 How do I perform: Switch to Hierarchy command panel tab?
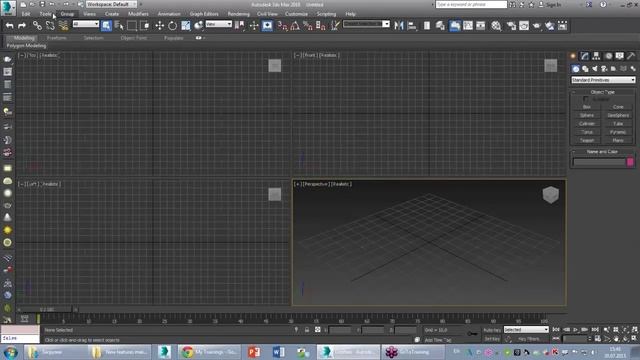tap(596, 56)
